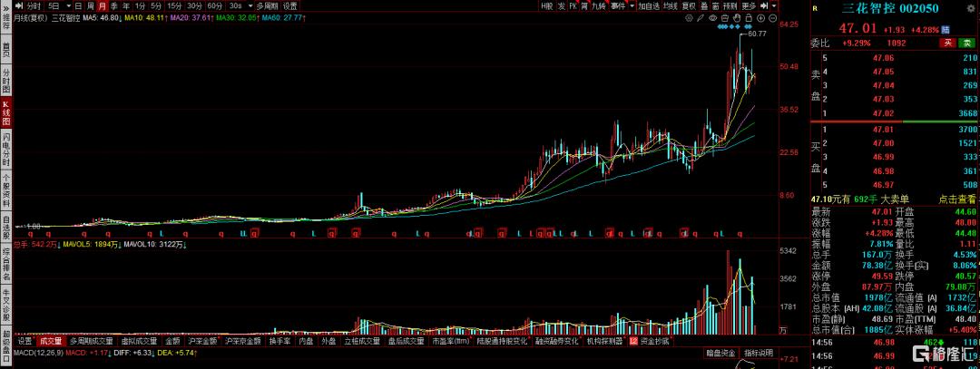This screenshot has height=369, width=980.
Task: Select the 5分 period
Action: pyautogui.click(x=156, y=5)
